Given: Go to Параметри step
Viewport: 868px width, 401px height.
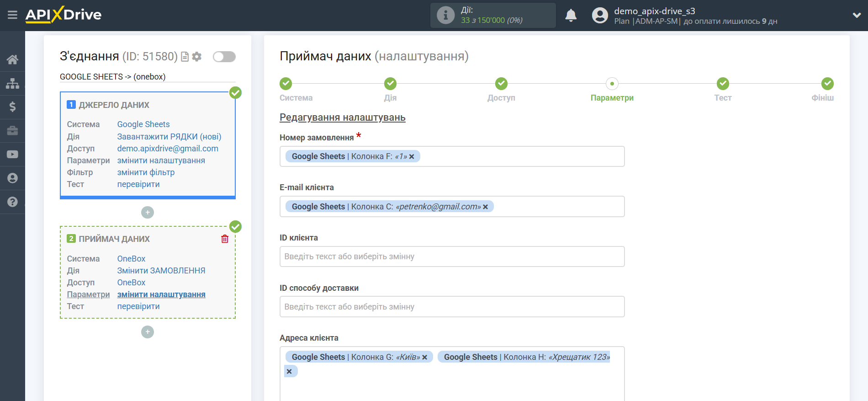Looking at the screenshot, I should pos(612,84).
